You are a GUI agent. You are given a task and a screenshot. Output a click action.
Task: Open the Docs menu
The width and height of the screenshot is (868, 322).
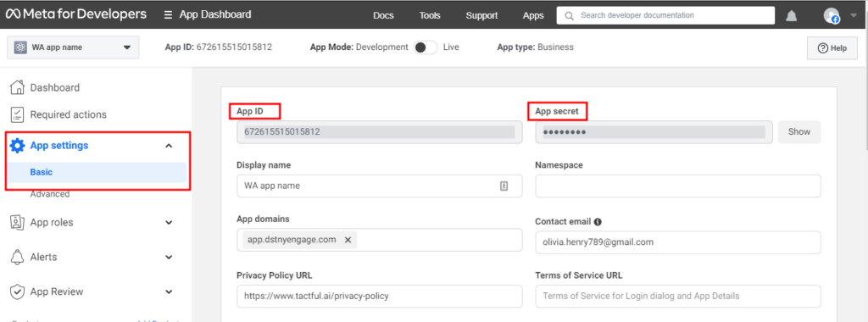tap(383, 15)
